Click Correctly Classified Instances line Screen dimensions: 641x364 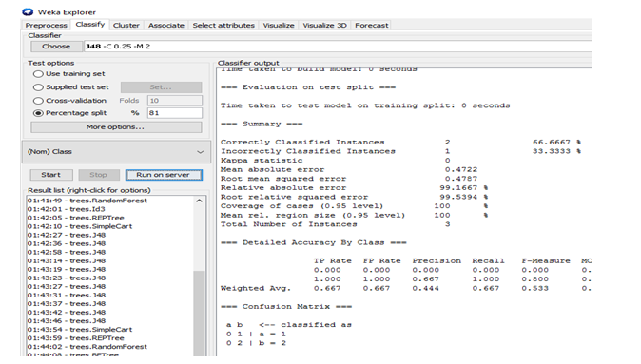(400, 143)
